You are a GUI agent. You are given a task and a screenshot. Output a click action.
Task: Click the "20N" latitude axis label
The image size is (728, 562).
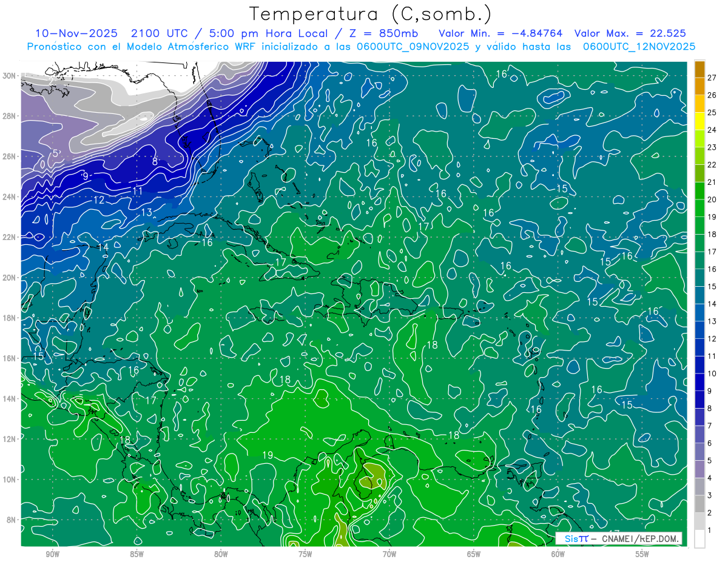9,277
